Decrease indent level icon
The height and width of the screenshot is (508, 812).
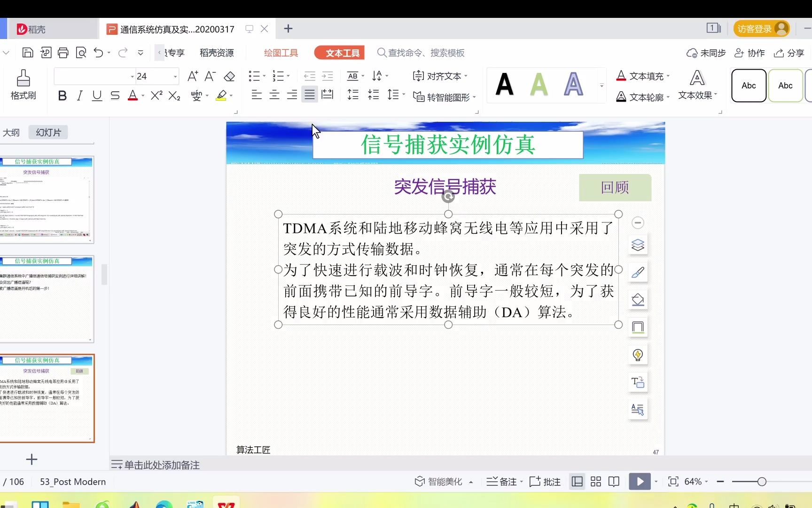click(x=310, y=76)
